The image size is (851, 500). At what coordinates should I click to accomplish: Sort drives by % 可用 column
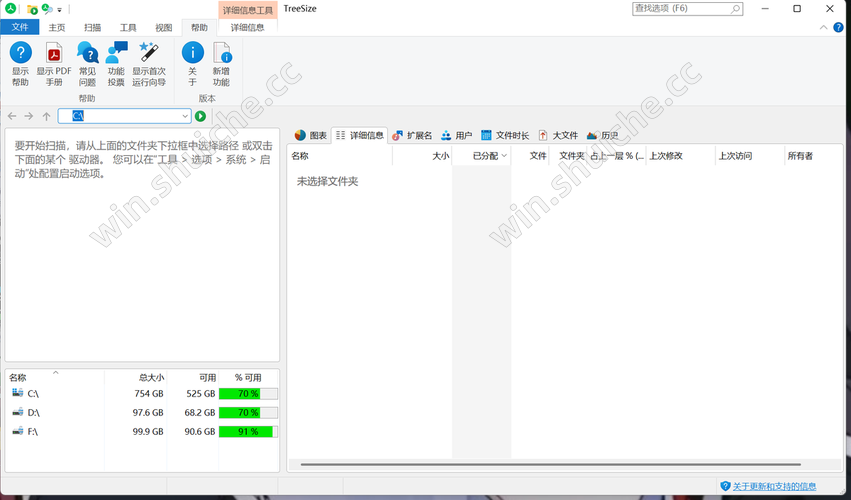[x=249, y=377]
